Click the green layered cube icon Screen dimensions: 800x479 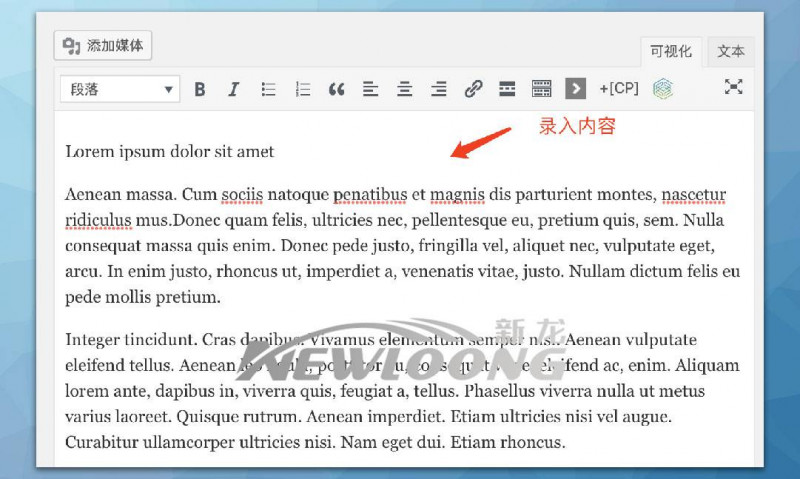662,89
